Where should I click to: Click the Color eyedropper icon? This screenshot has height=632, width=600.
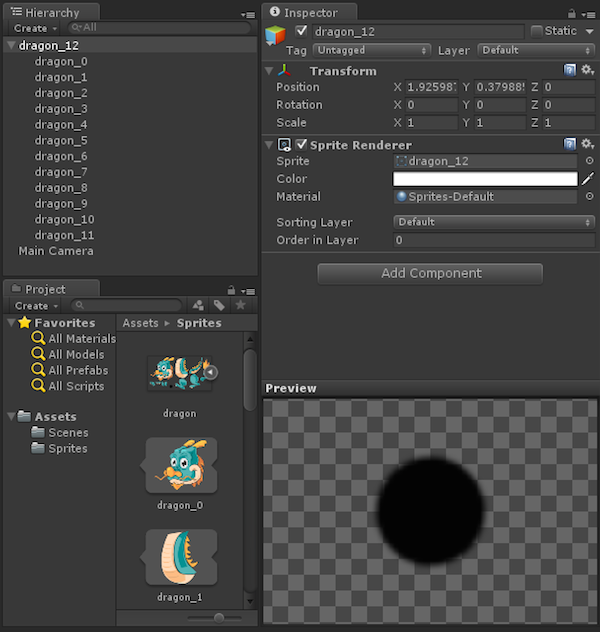pyautogui.click(x=588, y=179)
